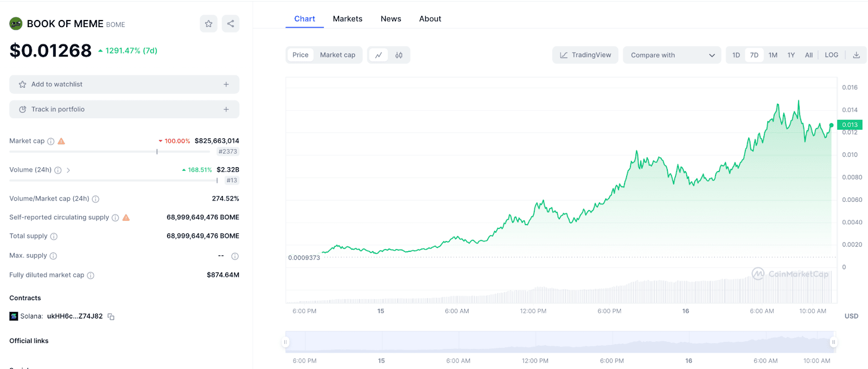Click the Solana contract address ukHH6c...Z74J82
The height and width of the screenshot is (369, 868).
[x=75, y=316]
